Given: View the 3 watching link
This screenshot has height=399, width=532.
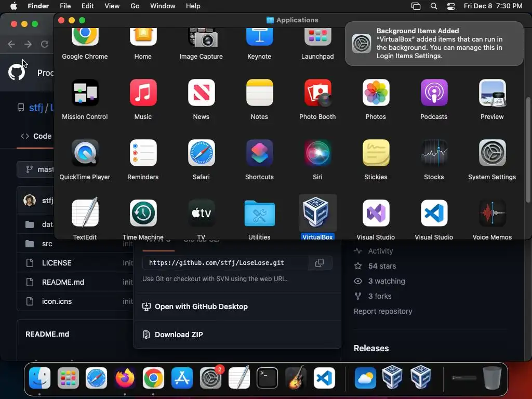Looking at the screenshot, I should point(387,281).
